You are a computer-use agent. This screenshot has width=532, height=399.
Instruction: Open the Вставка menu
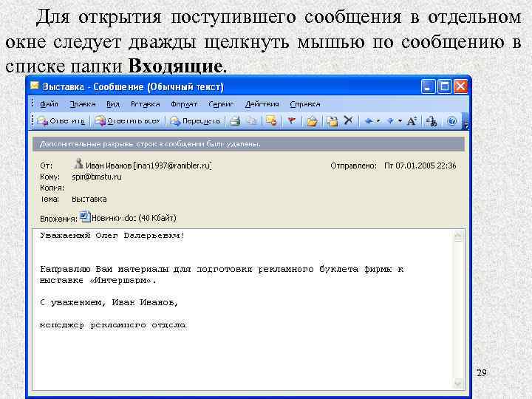[146, 104]
